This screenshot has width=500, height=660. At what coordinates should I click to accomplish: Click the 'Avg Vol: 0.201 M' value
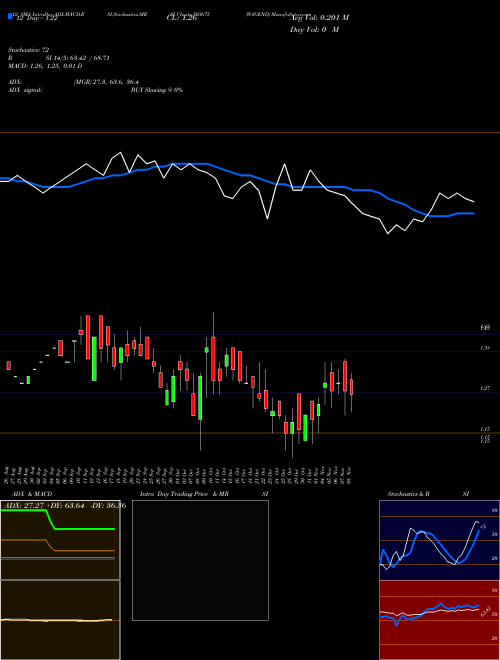pyautogui.click(x=319, y=18)
